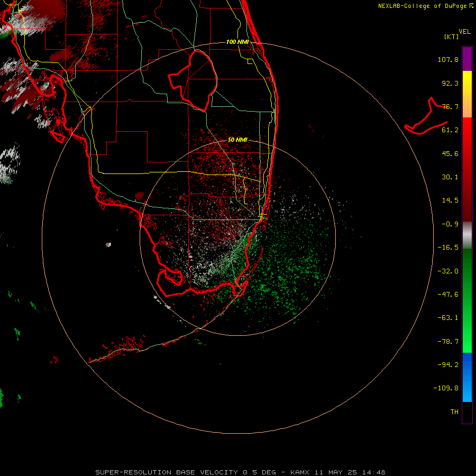Click the -78.7 scale value
This screenshot has width=476, height=476.
coord(448,342)
